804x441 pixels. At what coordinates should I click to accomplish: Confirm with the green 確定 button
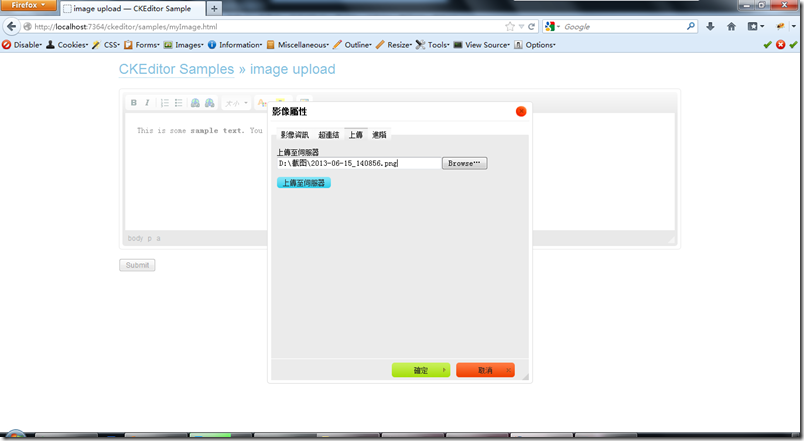click(421, 370)
